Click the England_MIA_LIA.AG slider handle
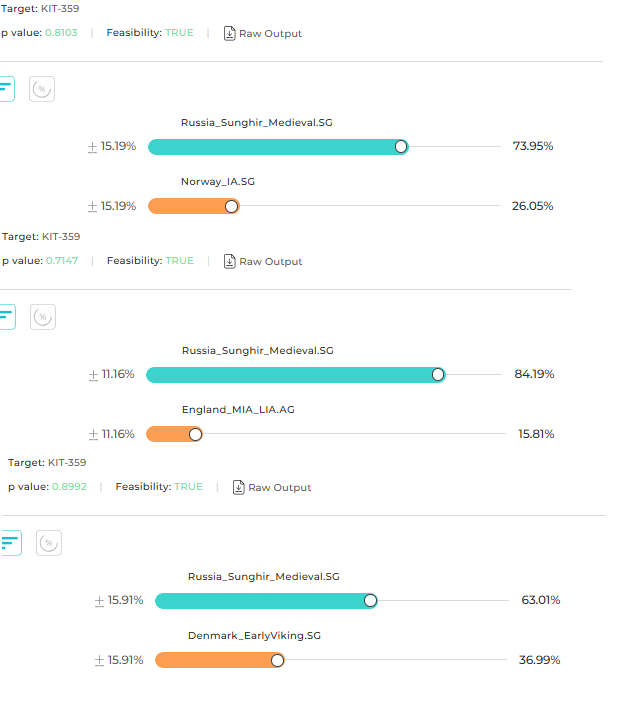 [195, 434]
